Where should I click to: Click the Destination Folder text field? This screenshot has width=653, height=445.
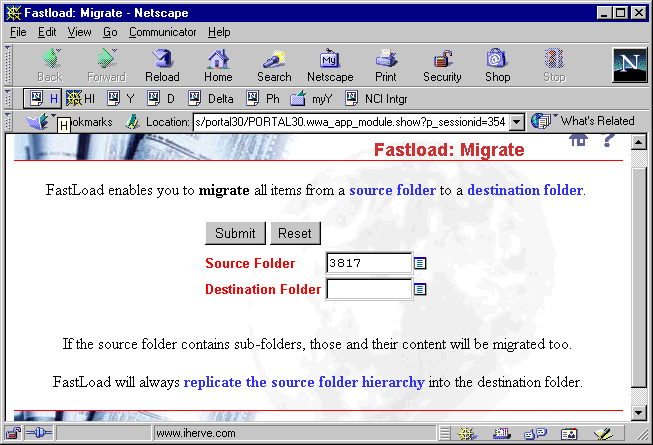(x=369, y=289)
